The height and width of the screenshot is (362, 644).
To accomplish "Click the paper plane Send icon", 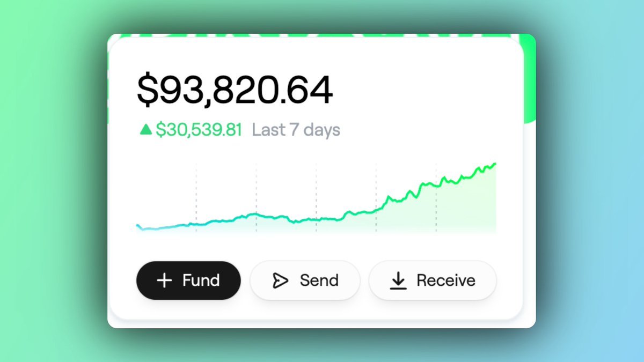I will click(x=280, y=280).
